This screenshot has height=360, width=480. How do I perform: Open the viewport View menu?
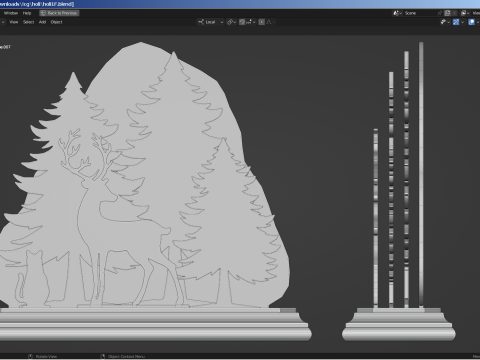click(14, 22)
